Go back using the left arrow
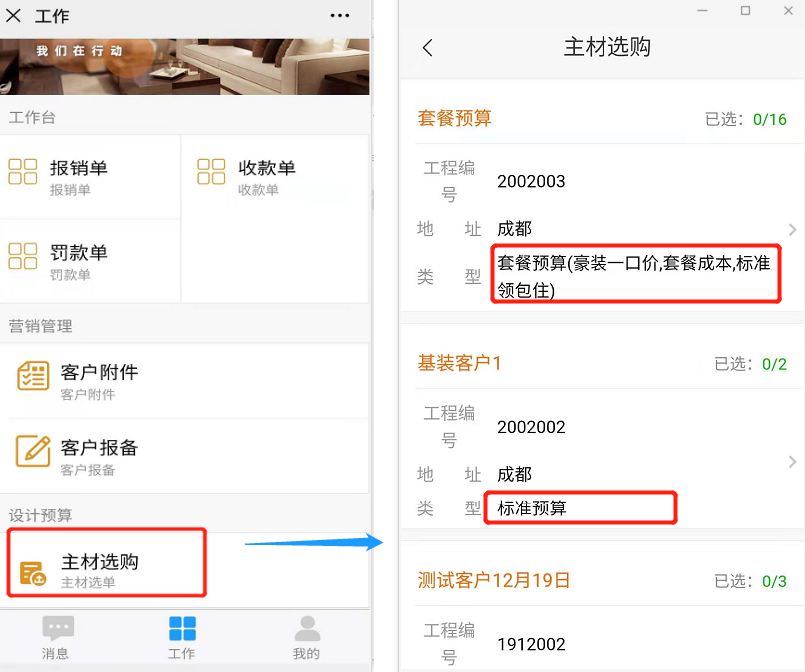The image size is (805, 672). tap(428, 48)
